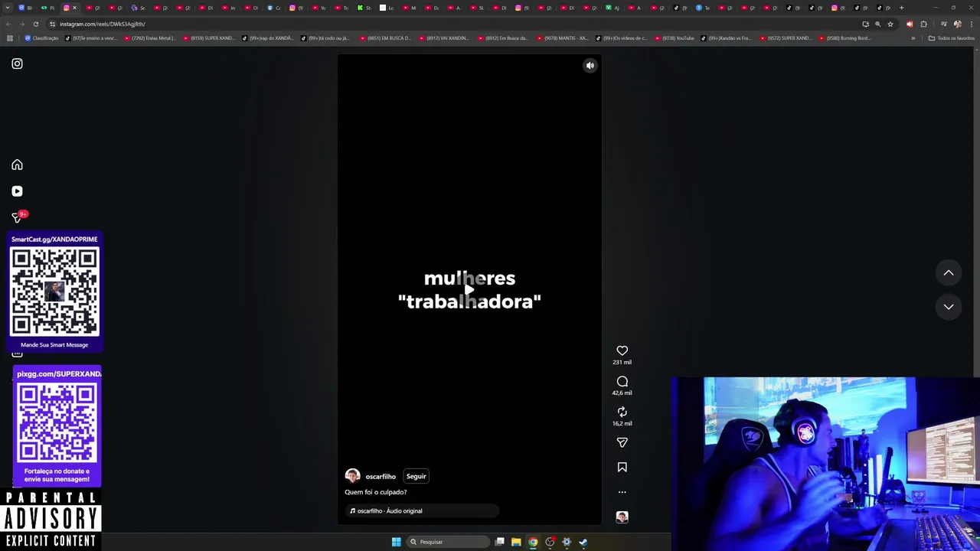Save the reel with the bookmark icon

pos(622,467)
